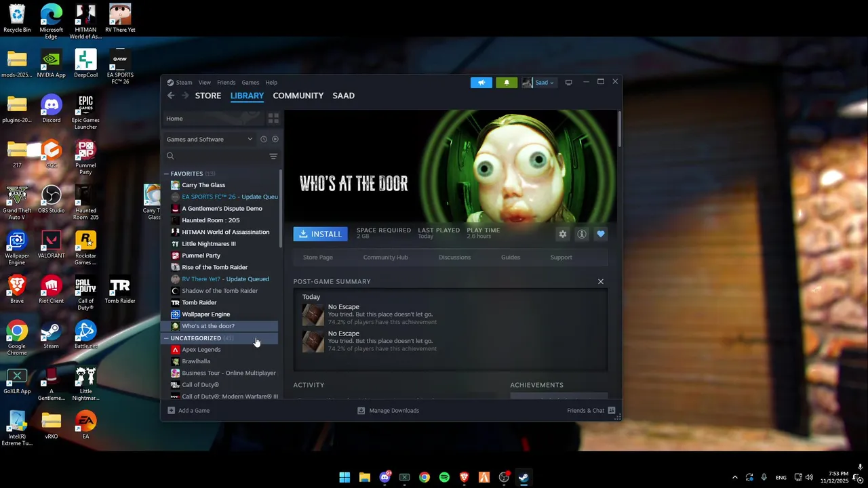Open game settings gear icon
868x488 pixels.
coord(562,234)
